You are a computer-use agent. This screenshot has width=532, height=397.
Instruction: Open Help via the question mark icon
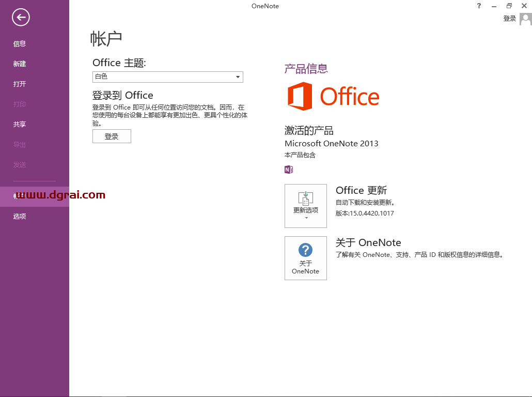click(x=479, y=6)
